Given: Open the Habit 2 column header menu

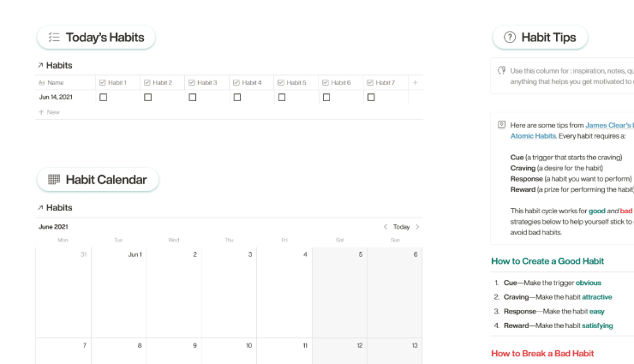Looking at the screenshot, I should point(163,82).
